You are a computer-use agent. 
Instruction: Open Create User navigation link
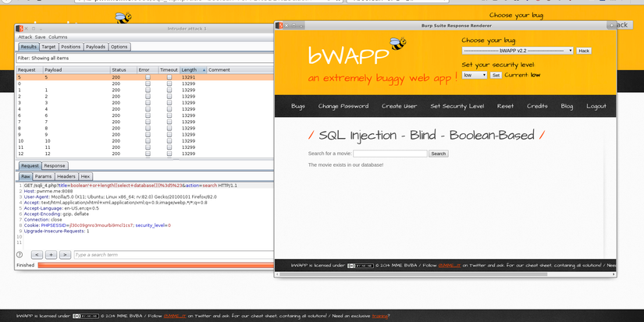399,106
